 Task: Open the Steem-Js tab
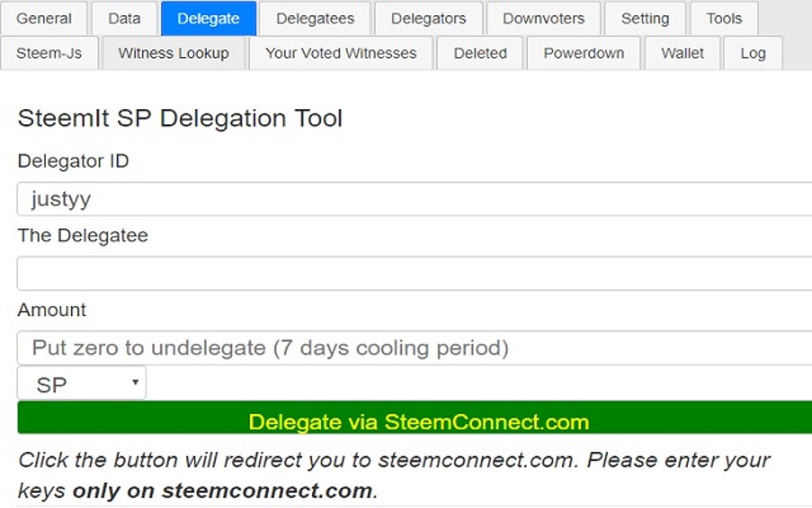click(x=50, y=53)
